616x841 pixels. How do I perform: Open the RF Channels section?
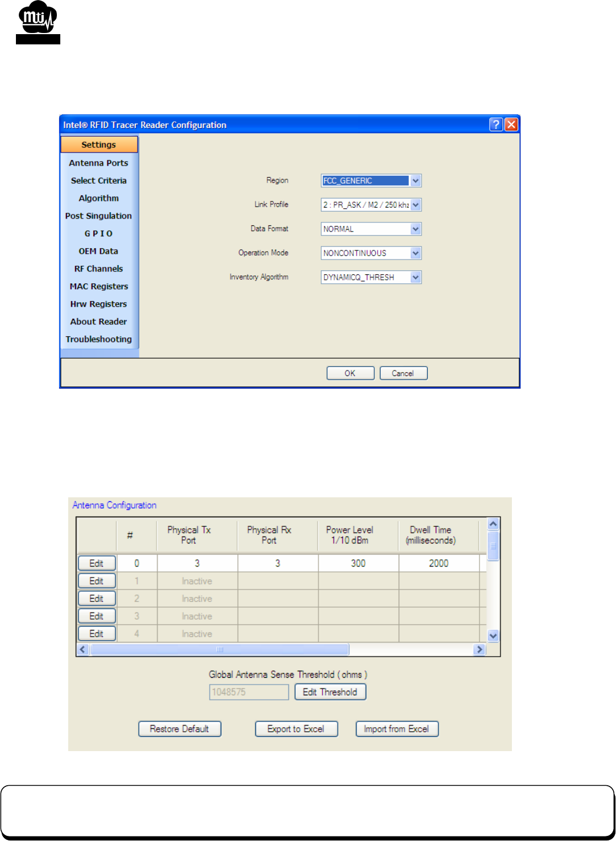tap(99, 269)
